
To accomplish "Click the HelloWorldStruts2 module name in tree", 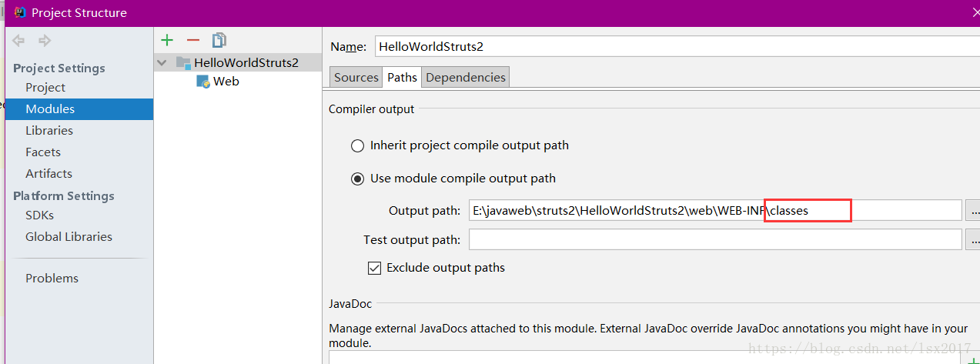I will tap(246, 62).
